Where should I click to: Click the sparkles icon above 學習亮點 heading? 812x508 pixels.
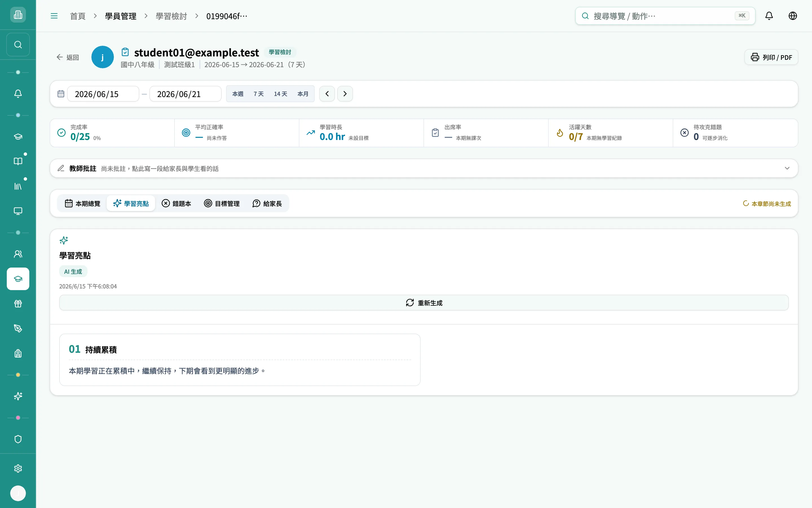(64, 240)
